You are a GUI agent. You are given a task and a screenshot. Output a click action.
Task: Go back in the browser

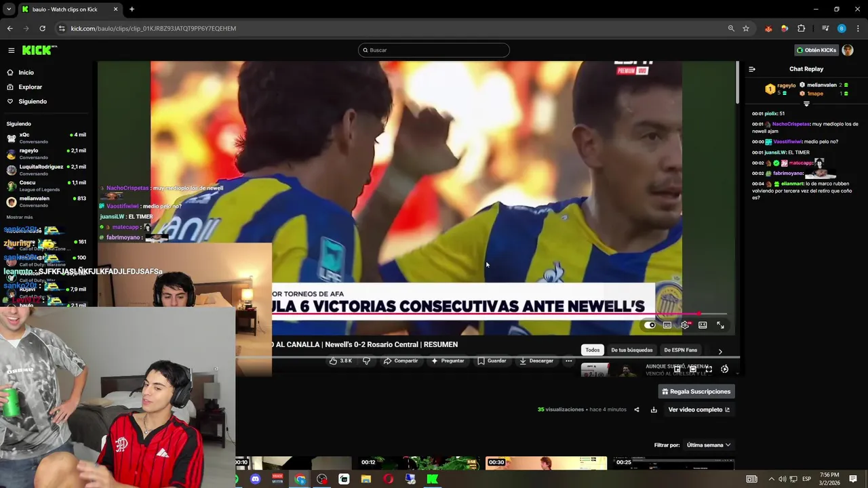pos(10,28)
